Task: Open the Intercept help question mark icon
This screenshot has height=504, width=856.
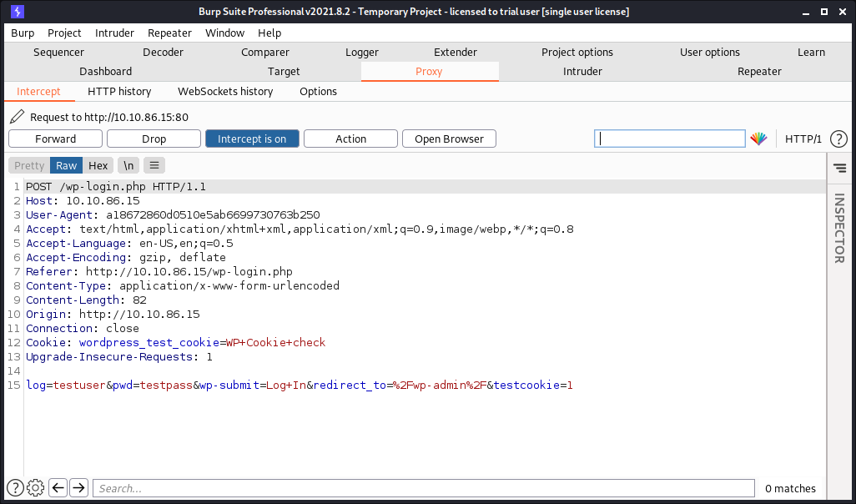Action: tap(838, 139)
